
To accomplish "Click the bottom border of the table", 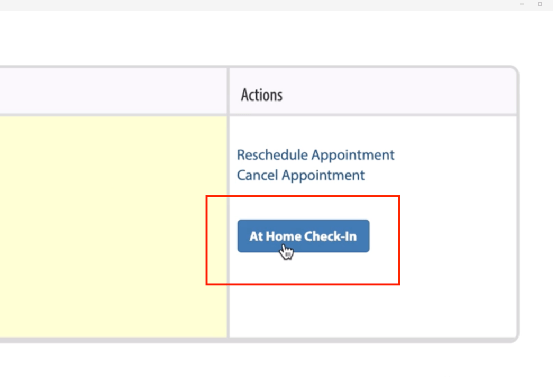I will click(x=259, y=340).
